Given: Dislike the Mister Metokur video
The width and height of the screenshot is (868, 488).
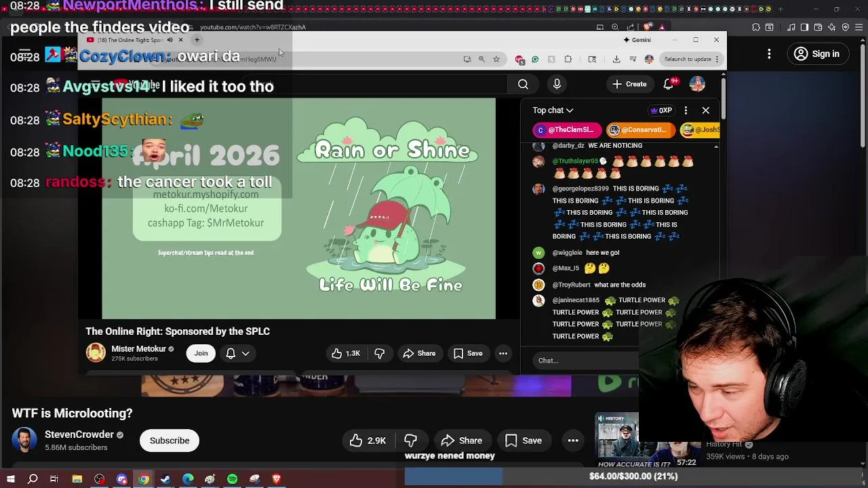Looking at the screenshot, I should (x=380, y=353).
